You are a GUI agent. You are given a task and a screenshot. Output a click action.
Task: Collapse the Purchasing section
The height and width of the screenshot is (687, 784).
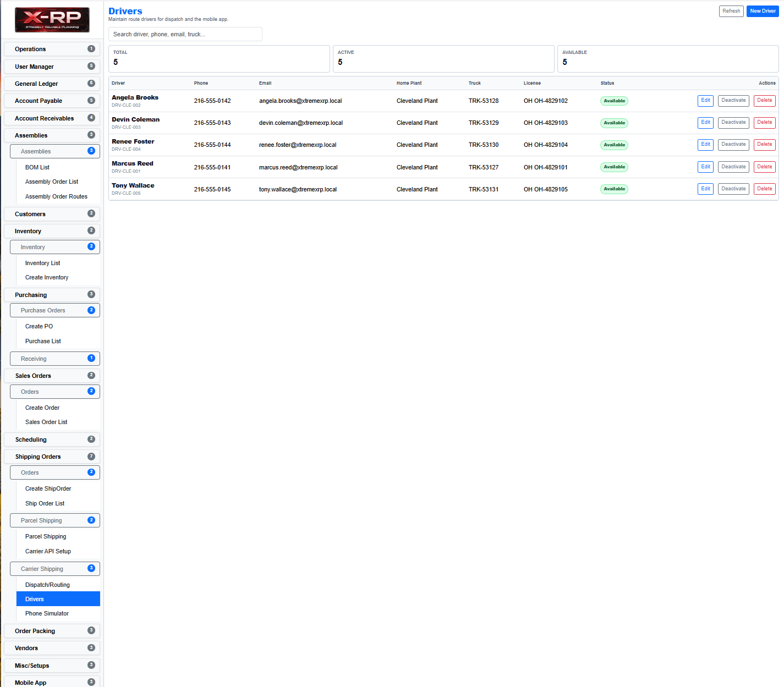coord(52,295)
